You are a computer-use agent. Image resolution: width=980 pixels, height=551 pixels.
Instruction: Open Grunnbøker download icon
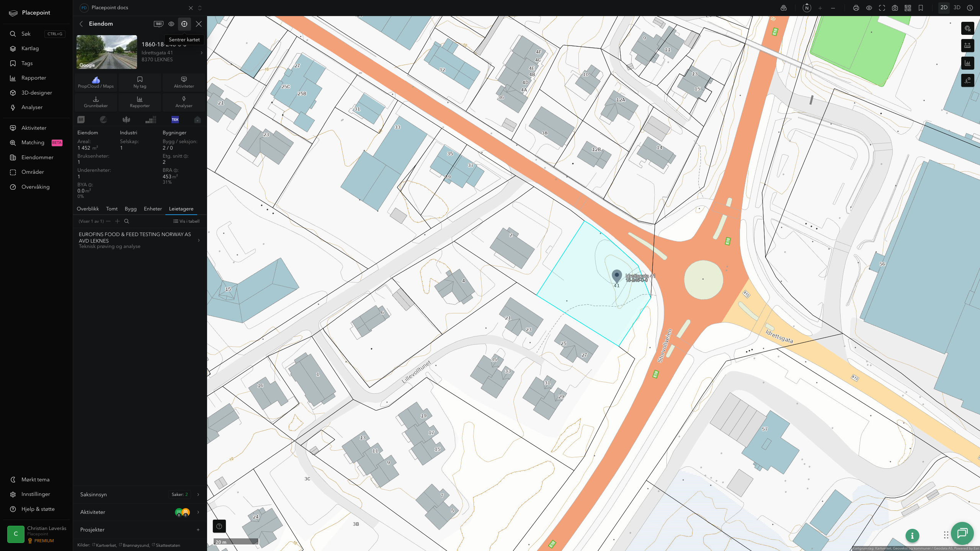[96, 102]
